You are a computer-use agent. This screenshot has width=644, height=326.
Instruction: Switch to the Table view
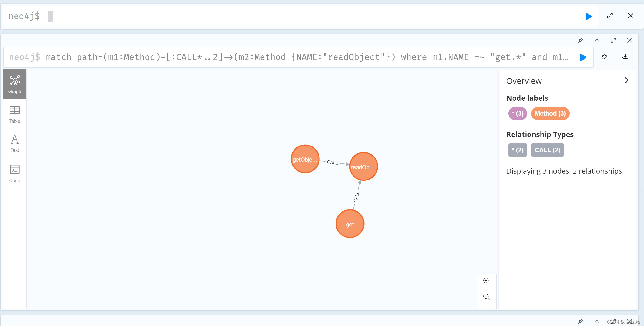(15, 114)
